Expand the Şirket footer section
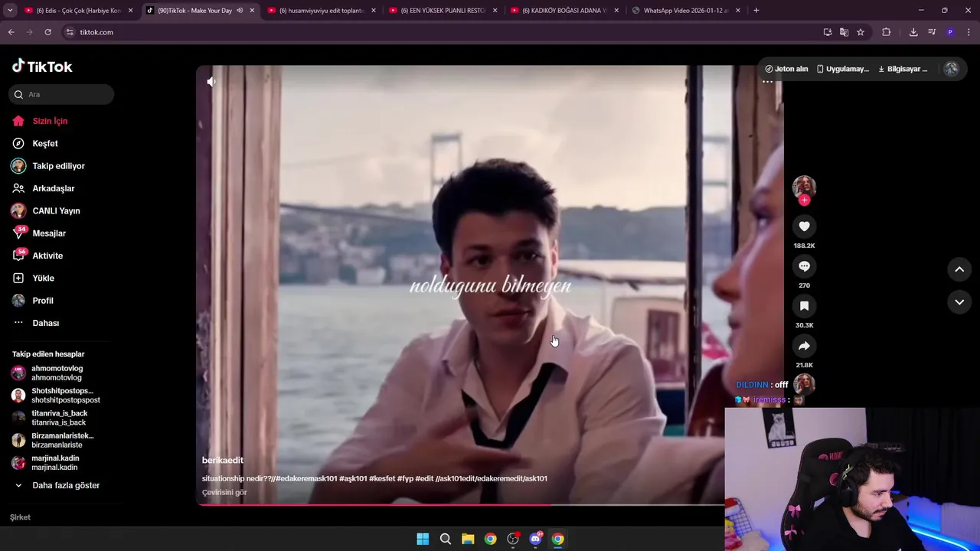The height and width of the screenshot is (551, 980). pyautogui.click(x=21, y=517)
